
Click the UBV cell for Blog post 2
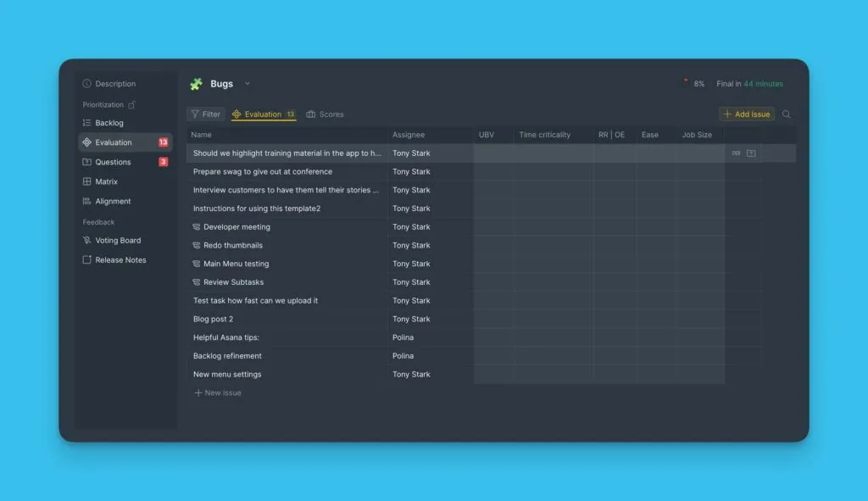click(492, 320)
